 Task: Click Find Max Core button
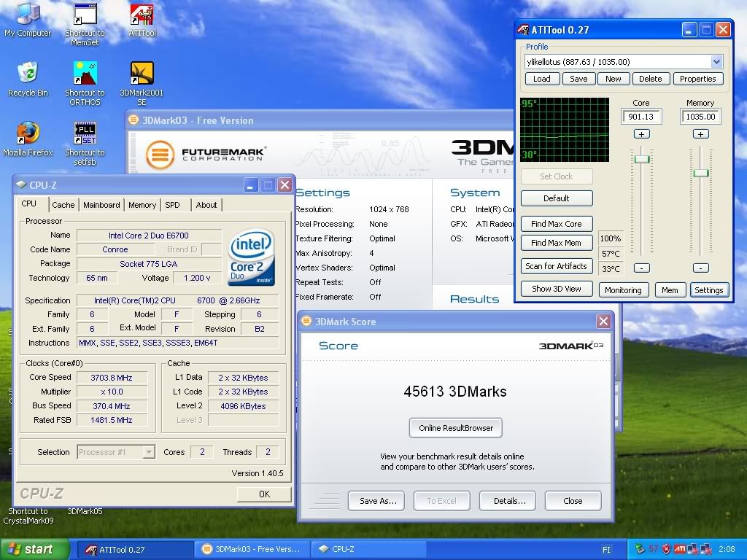557,224
